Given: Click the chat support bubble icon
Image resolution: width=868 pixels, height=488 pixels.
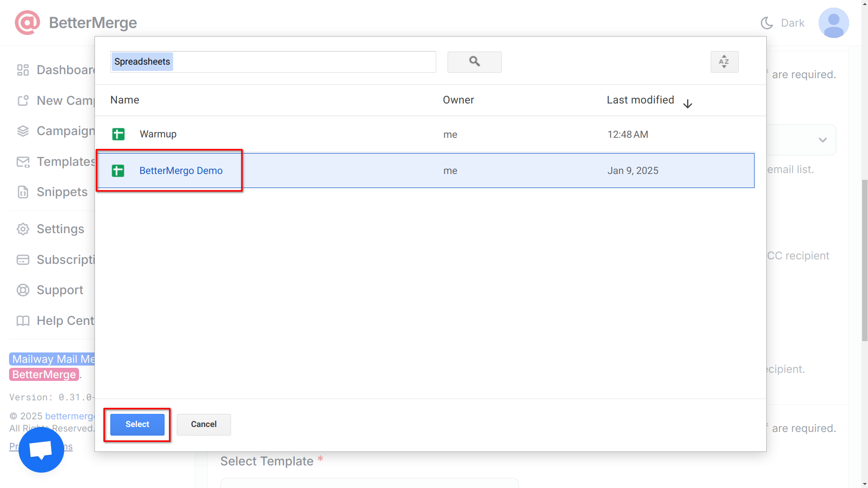Looking at the screenshot, I should coord(41,450).
